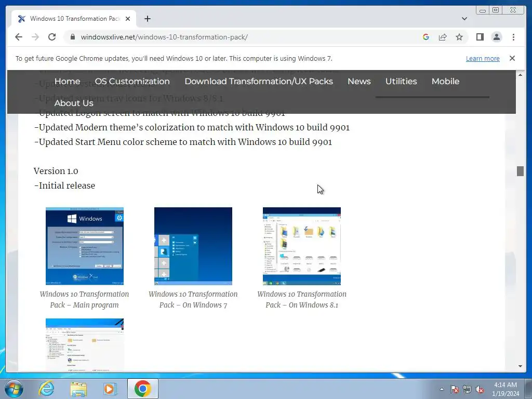The image size is (532, 399).
Task: Open the network tray icon
Action: 467,389
